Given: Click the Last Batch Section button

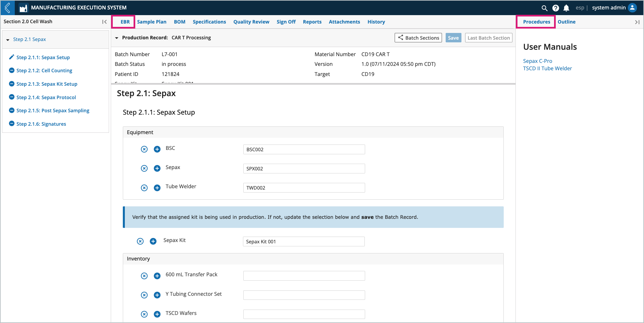Looking at the screenshot, I should (x=489, y=38).
